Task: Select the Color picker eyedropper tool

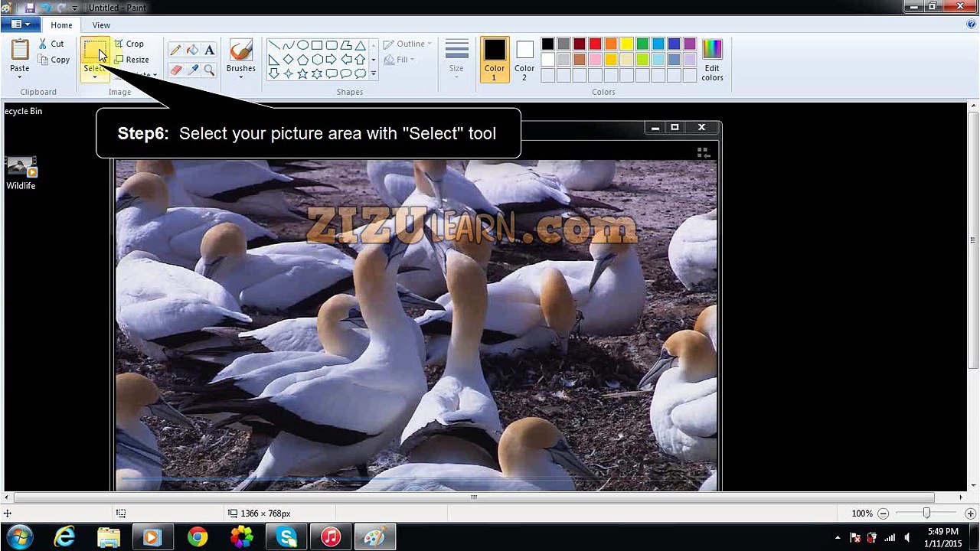Action: coord(192,70)
